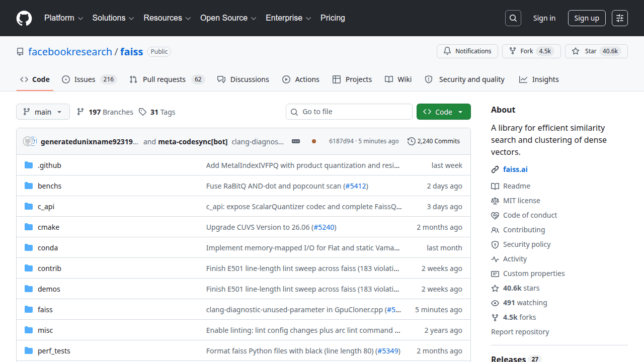Open the faiss repository name link
The image size is (644, 362).
tap(132, 52)
